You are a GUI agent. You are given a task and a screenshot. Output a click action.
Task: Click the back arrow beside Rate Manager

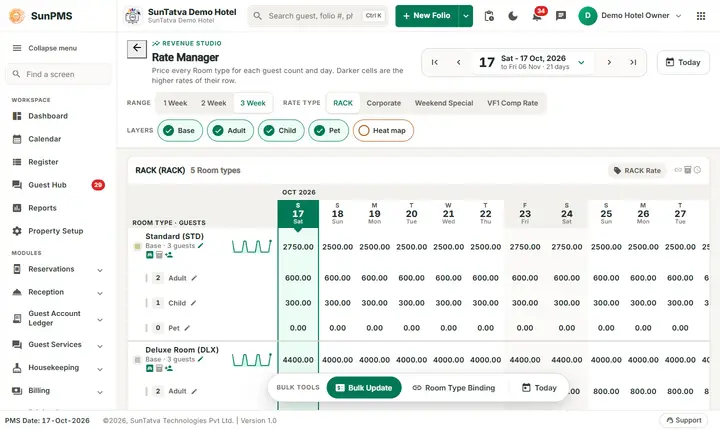tap(137, 48)
